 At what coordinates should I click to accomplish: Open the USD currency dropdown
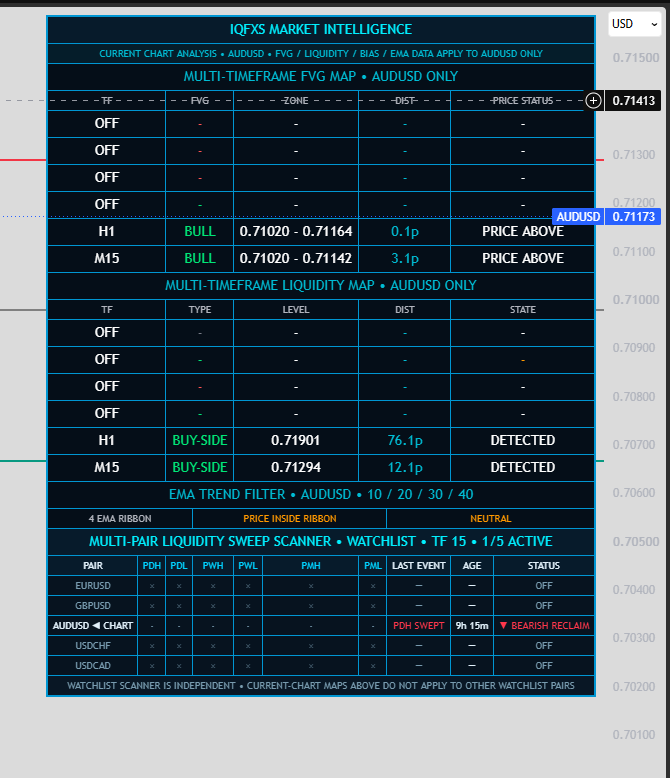point(634,24)
